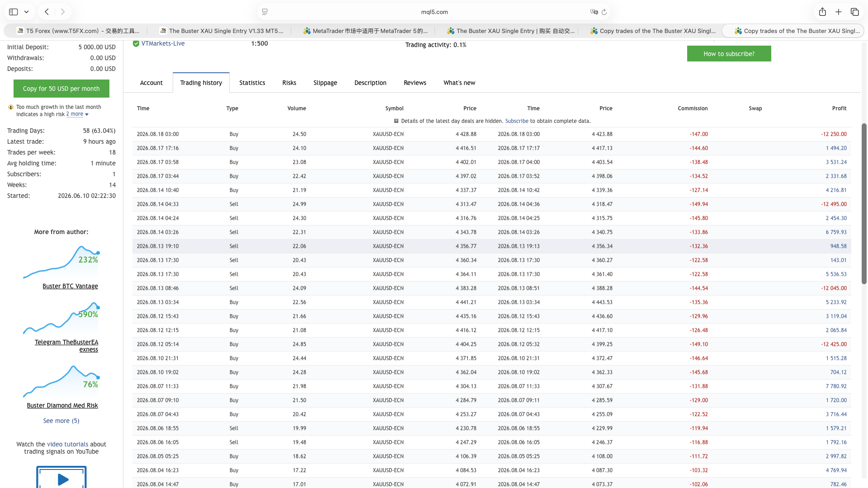Switch to The Buster XAU Single Entry V1.33 tab
The image size is (868, 488).
click(222, 31)
